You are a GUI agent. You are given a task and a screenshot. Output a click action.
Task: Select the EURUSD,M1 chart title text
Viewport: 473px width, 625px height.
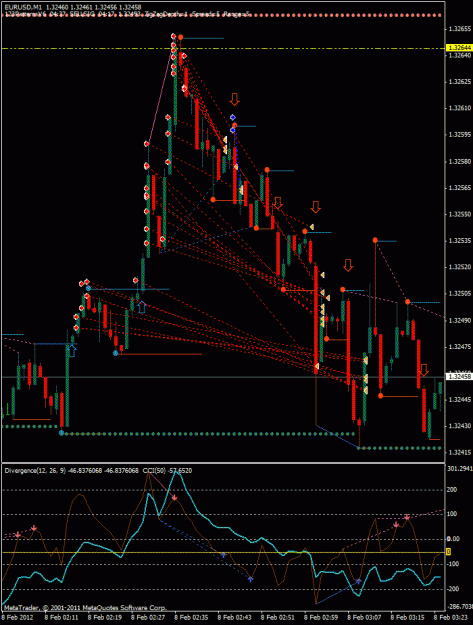click(x=23, y=7)
